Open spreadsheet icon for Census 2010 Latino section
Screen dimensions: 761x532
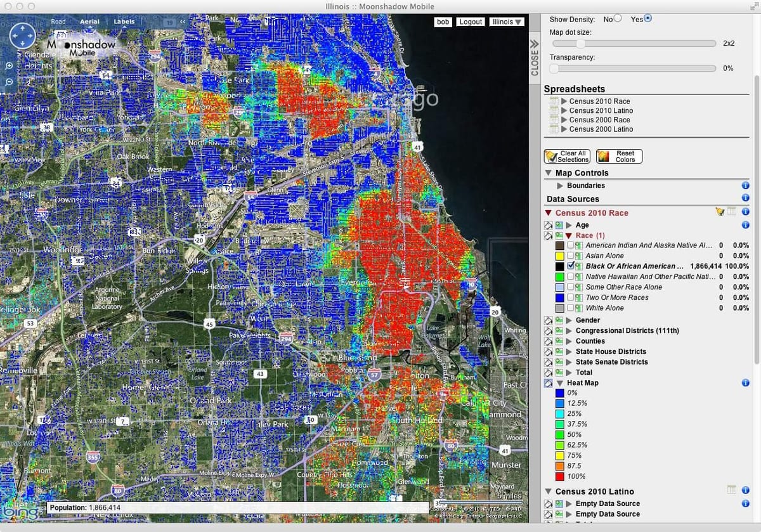pyautogui.click(x=731, y=490)
